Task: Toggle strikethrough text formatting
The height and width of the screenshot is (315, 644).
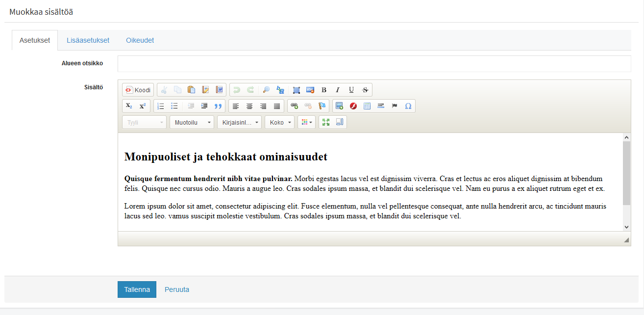Action: [x=365, y=90]
